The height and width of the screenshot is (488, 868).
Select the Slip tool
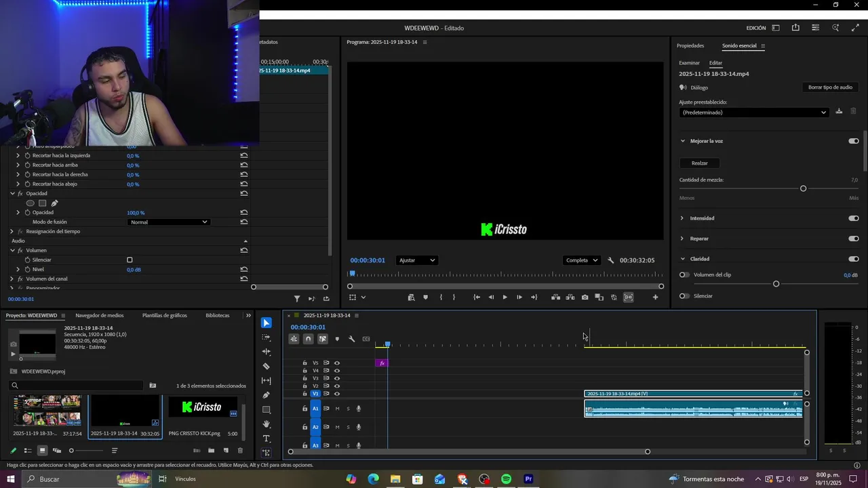(x=267, y=381)
